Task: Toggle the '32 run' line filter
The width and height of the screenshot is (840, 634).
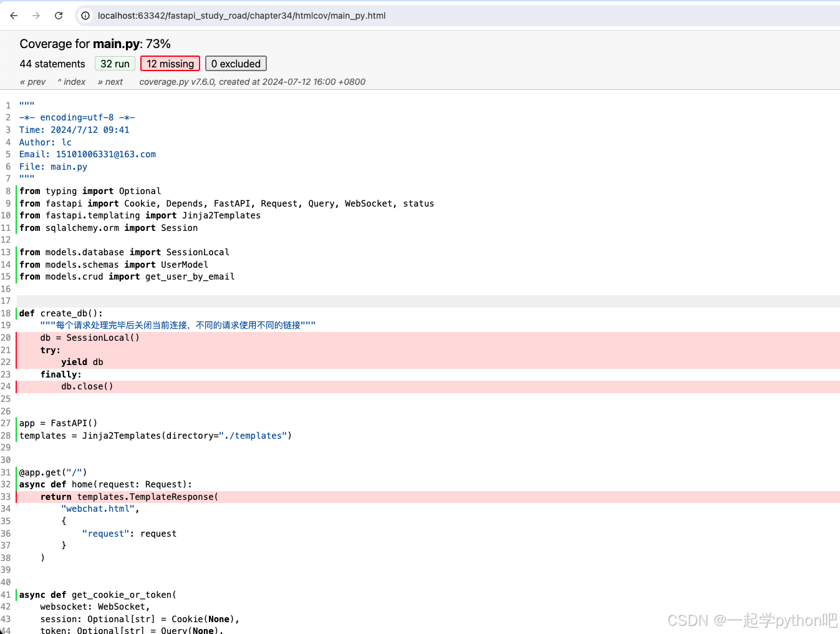Action: [x=115, y=64]
